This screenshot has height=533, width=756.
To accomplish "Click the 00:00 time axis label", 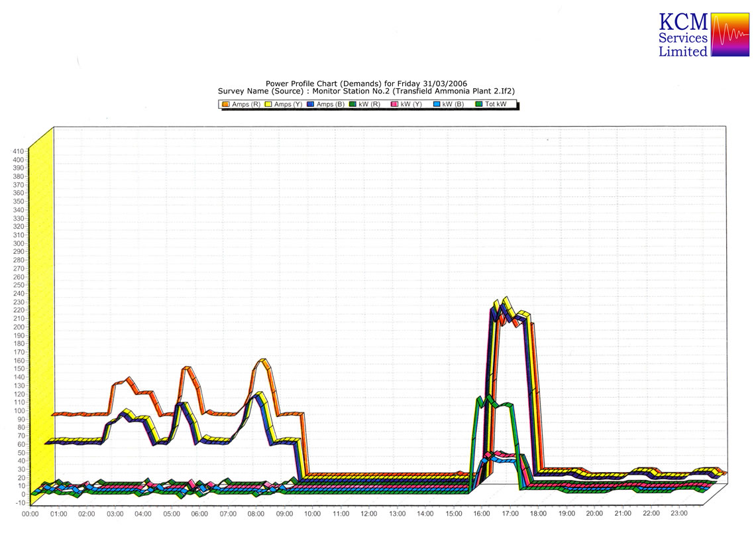I will click(x=30, y=514).
